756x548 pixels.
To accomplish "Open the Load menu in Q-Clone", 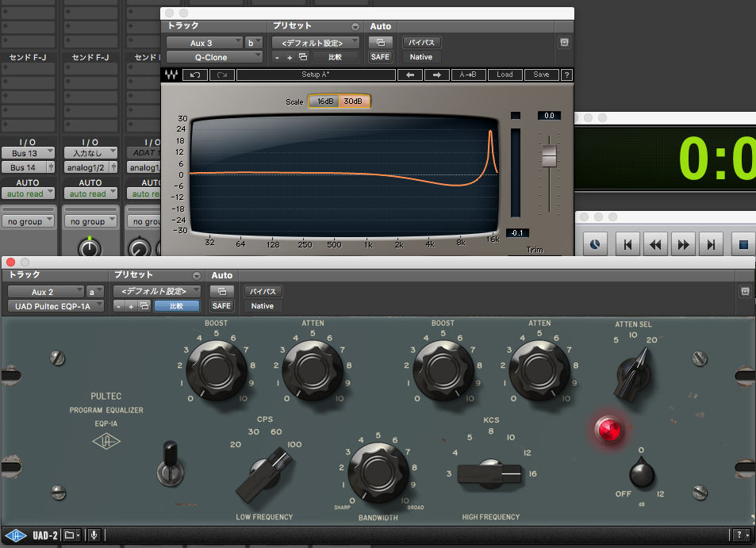I will pos(505,75).
